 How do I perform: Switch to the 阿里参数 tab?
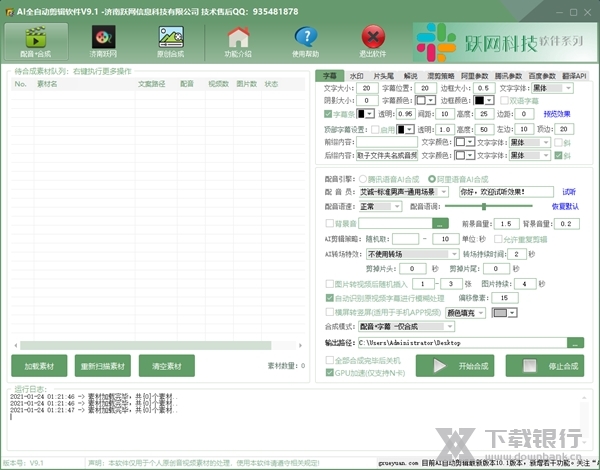(x=474, y=76)
